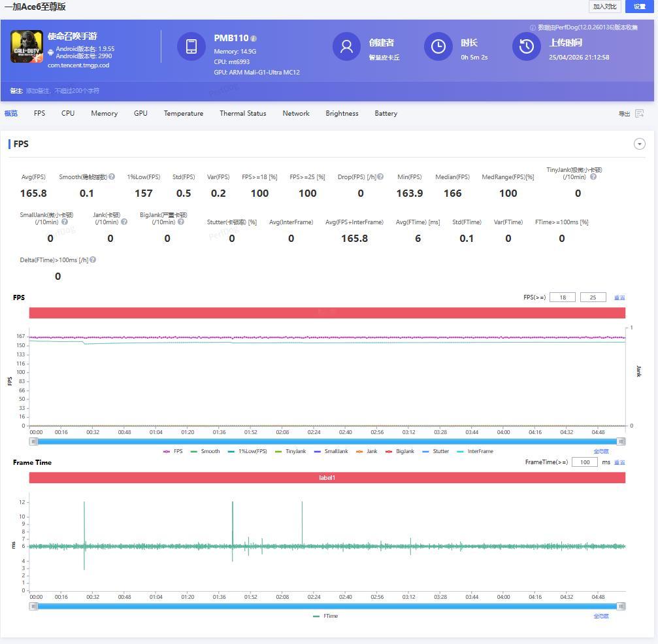Click help icon next to Delta(FTime)>100ms
The width and height of the screenshot is (658, 644).
tap(93, 260)
